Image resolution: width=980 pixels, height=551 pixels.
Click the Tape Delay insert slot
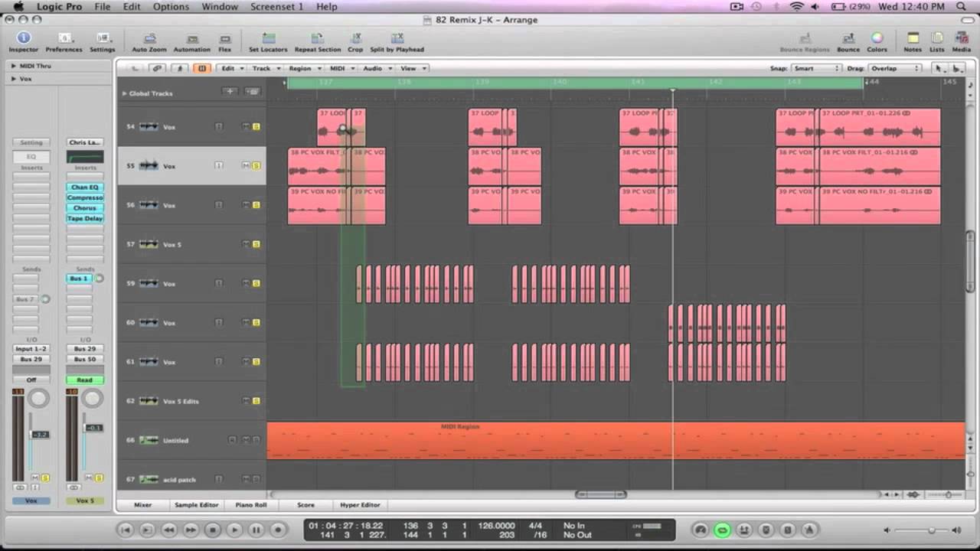(84, 219)
